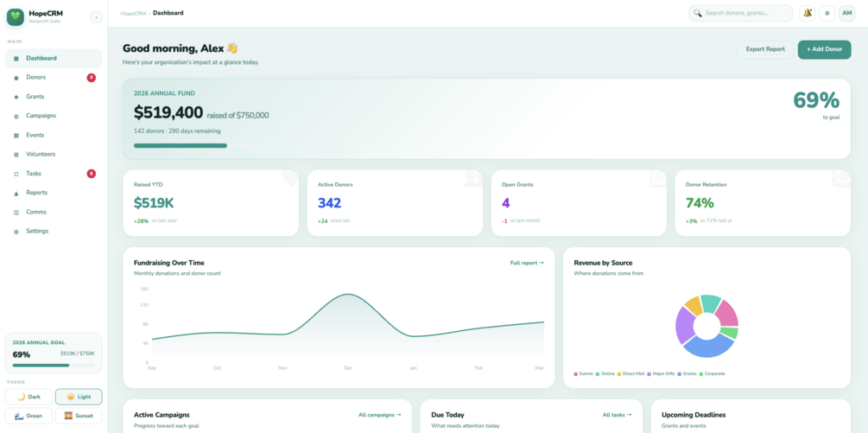Screen dimensions: 868x433
Task: Click the Donors red notification badge
Action: click(92, 78)
